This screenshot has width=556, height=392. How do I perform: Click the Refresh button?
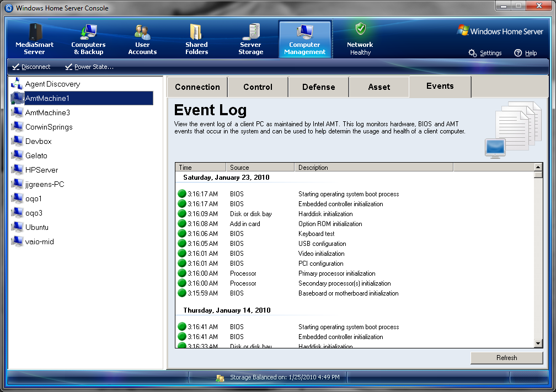[x=507, y=358]
